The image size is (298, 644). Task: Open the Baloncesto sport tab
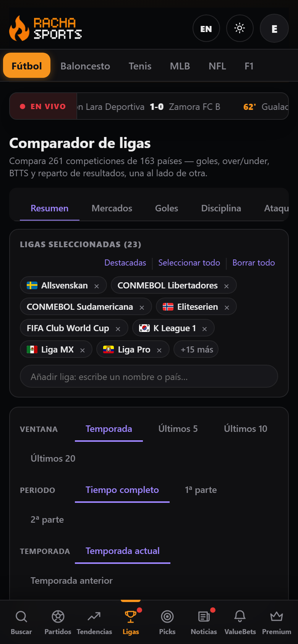(85, 66)
